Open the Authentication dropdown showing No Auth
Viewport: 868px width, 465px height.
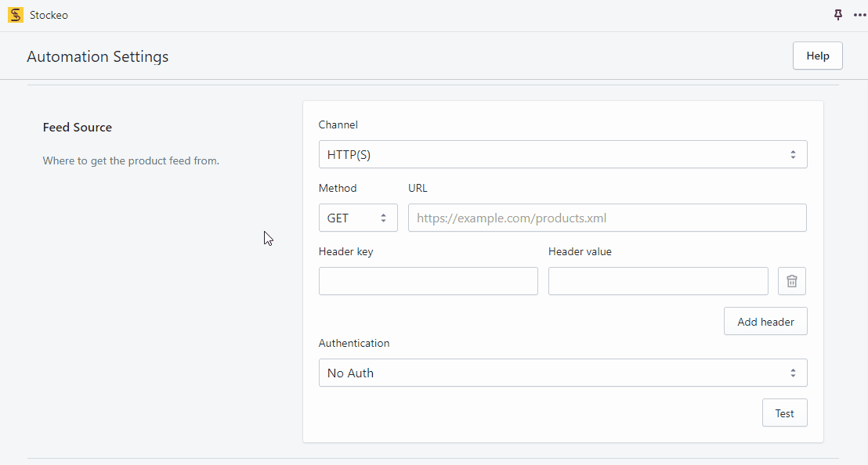click(x=562, y=373)
